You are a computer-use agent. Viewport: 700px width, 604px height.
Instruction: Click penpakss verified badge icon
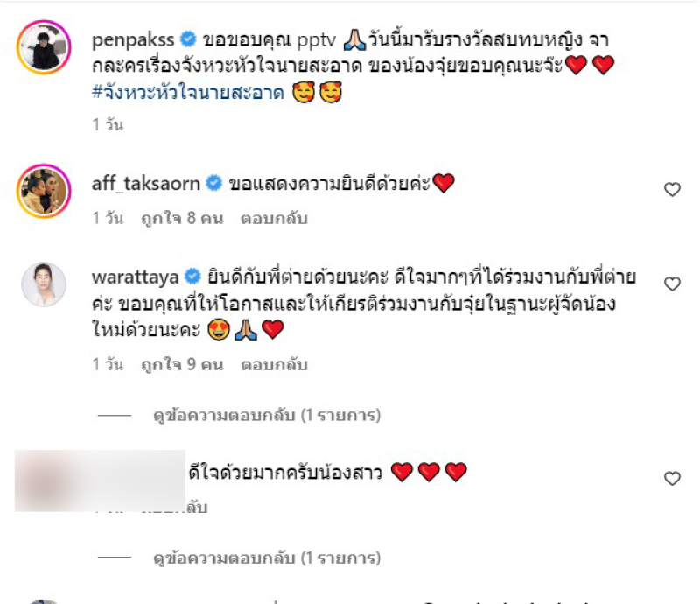click(x=188, y=39)
